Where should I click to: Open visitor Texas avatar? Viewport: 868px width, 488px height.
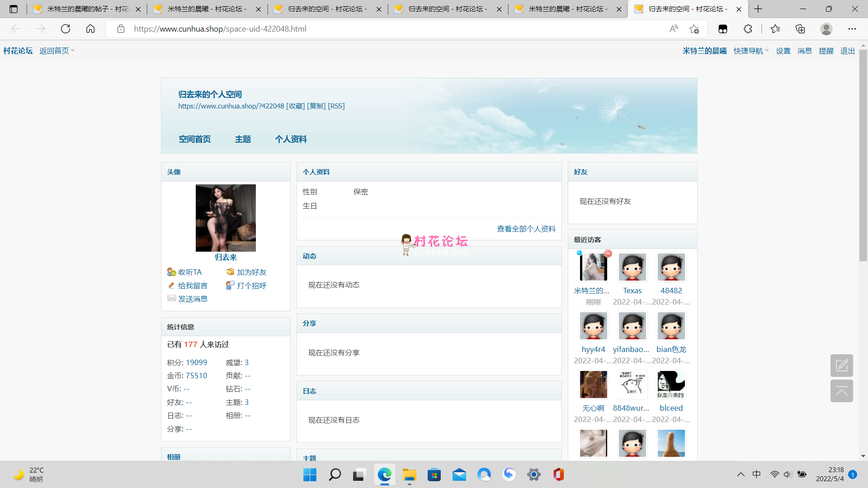tap(632, 267)
